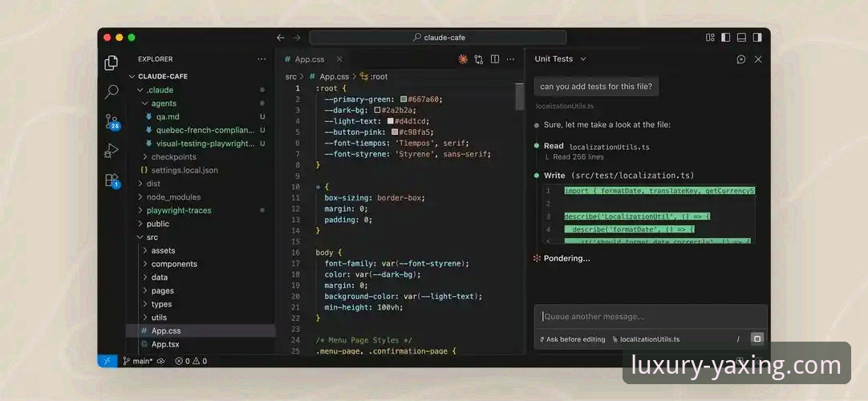The height and width of the screenshot is (401, 868).
Task: Split the editor to the right
Action: (495, 59)
